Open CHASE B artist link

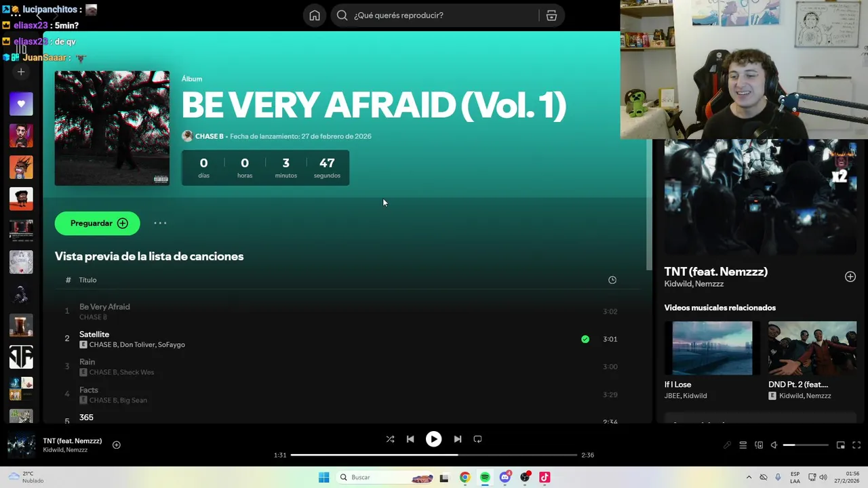coord(209,136)
